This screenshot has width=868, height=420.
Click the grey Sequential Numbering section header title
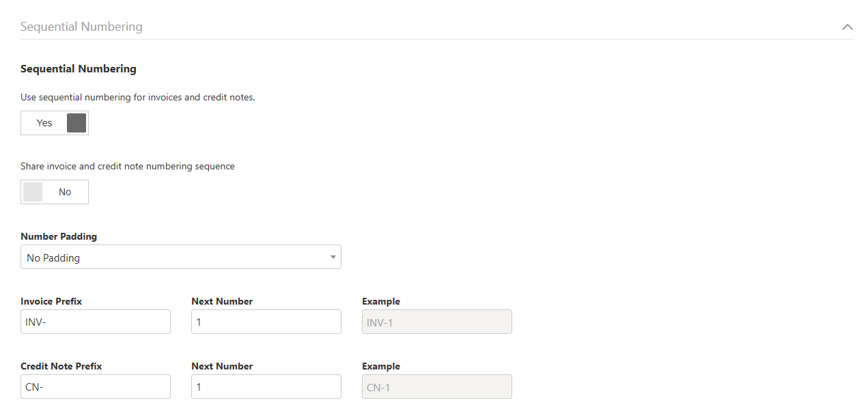point(81,27)
